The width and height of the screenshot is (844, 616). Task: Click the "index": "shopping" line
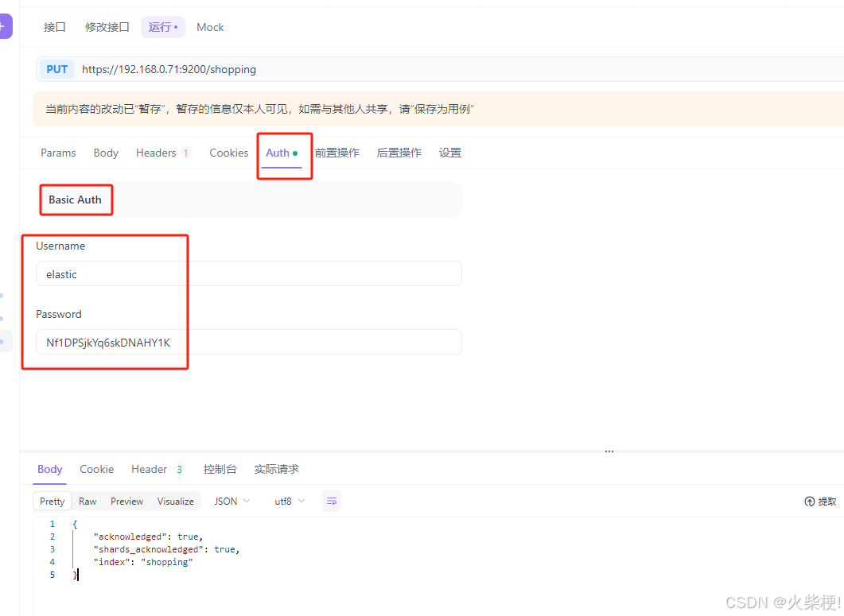click(143, 562)
